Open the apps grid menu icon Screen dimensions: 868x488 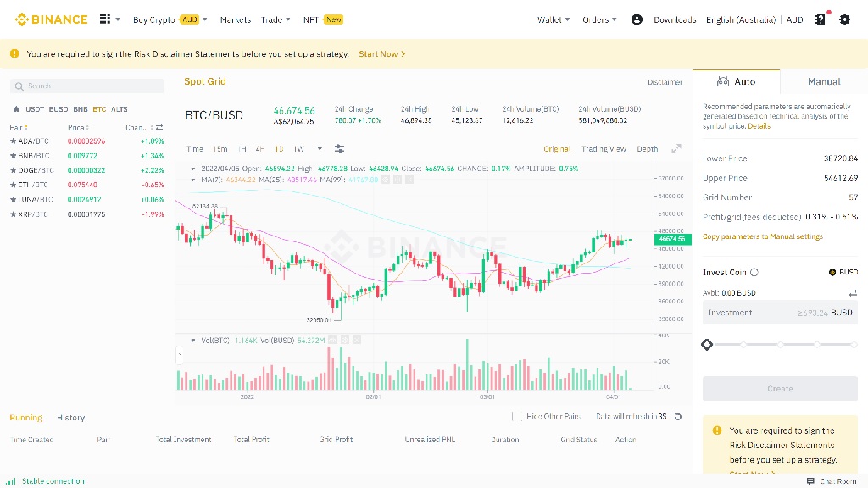tap(104, 19)
